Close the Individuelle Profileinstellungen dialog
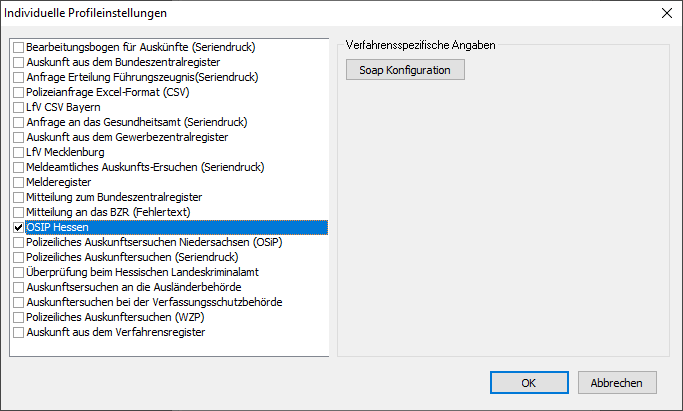This screenshot has height=411, width=683. pyautogui.click(x=666, y=13)
